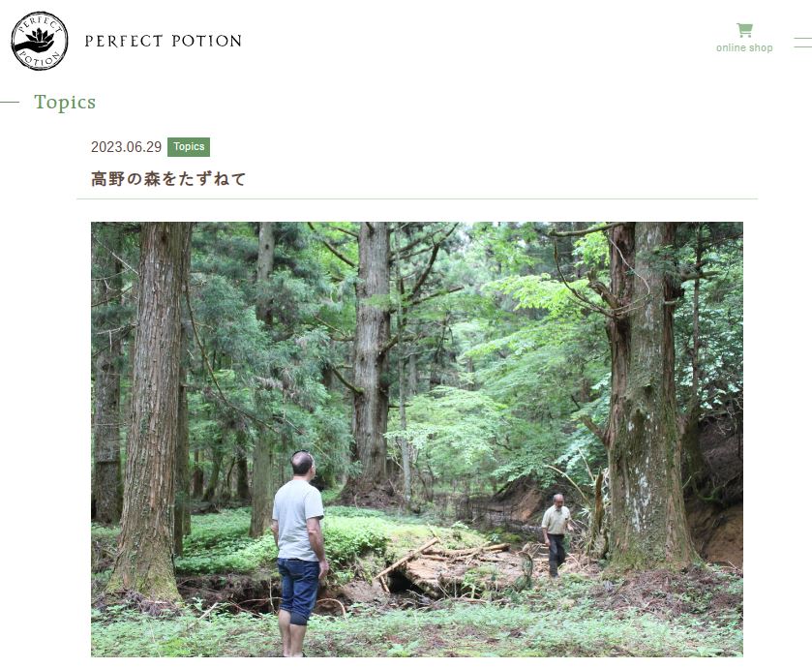
Task: Click the hand illustration inside the logo
Action: coord(34,46)
